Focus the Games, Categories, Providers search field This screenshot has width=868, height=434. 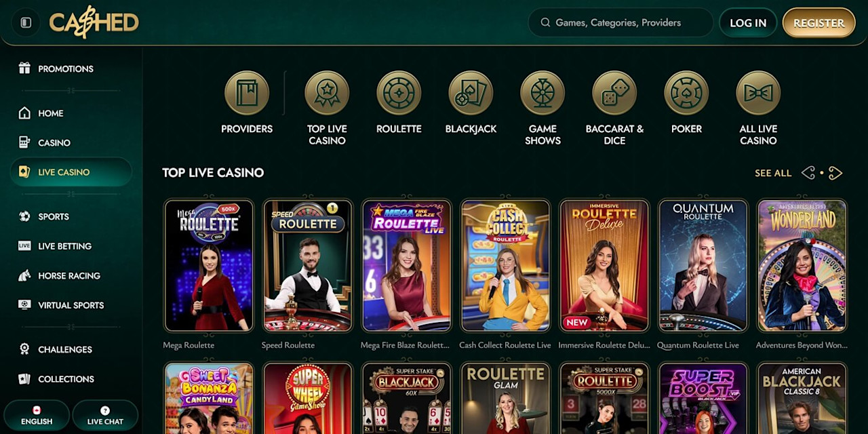620,22
